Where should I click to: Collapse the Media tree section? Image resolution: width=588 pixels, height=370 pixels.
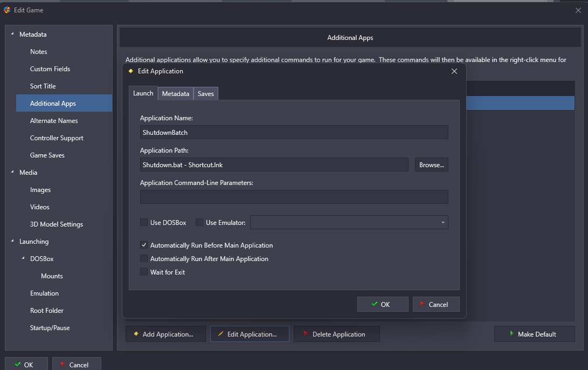point(12,172)
